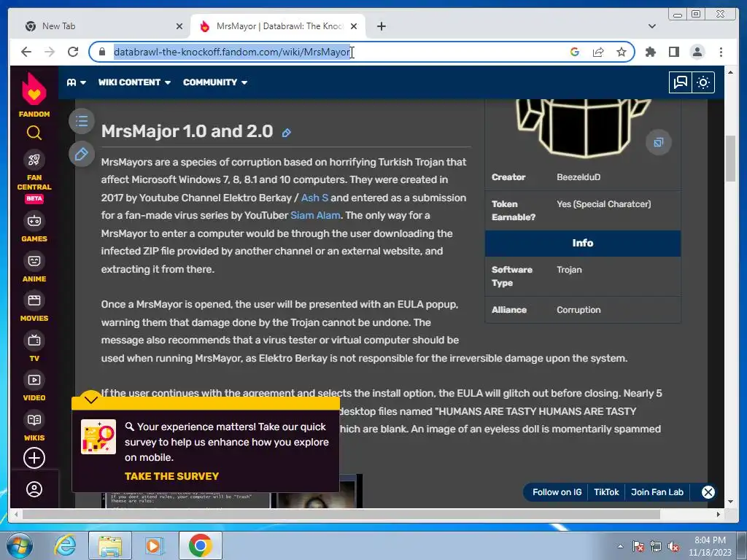This screenshot has height=560, width=747.
Task: Dismiss the social follow bar with the X
Action: [708, 492]
